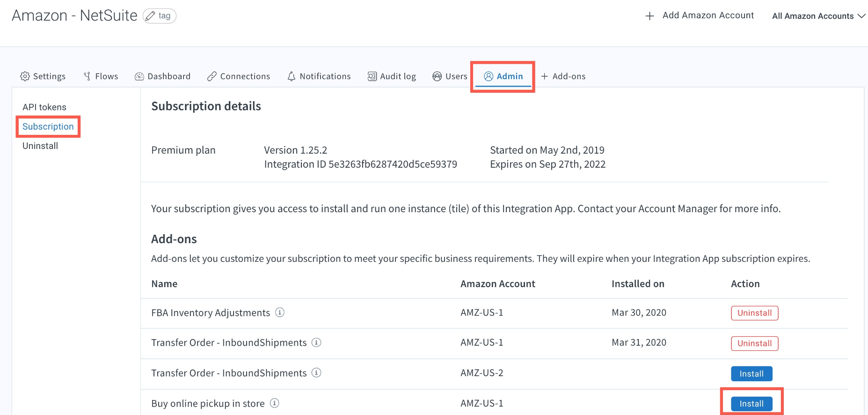Click the Dashboard gauge icon

click(x=139, y=76)
